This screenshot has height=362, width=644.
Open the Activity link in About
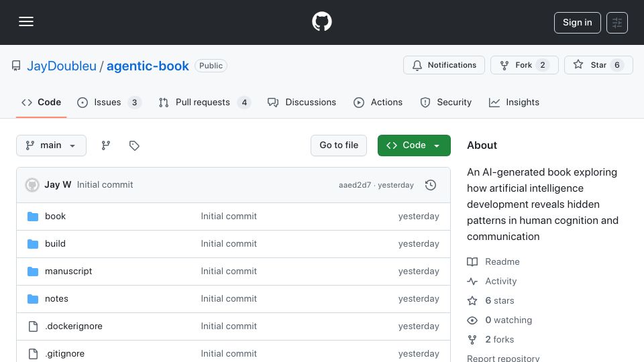click(492, 281)
